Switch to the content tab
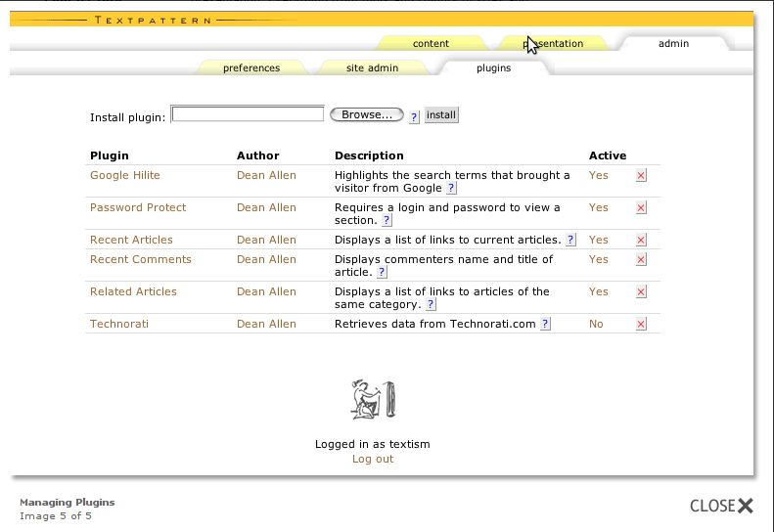 (x=431, y=43)
